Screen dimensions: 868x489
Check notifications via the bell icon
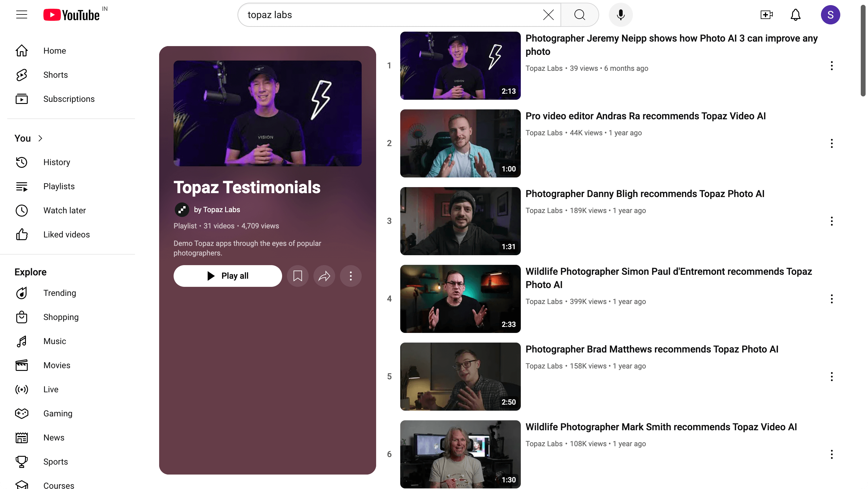[x=795, y=15]
